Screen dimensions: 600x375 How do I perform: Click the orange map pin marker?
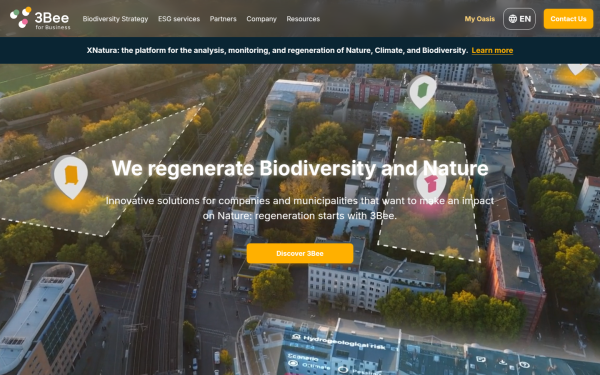pyautogui.click(x=71, y=177)
